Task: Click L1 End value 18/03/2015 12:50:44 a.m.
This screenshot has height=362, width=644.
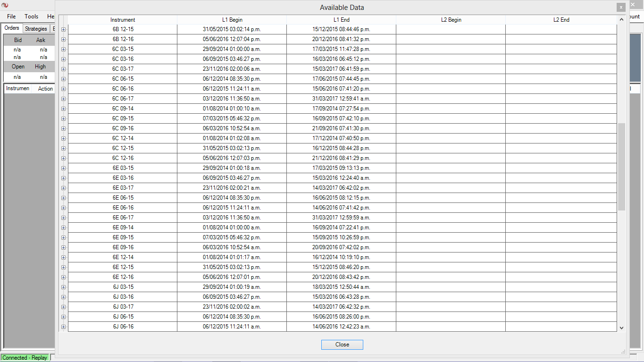Action: tap(342, 287)
